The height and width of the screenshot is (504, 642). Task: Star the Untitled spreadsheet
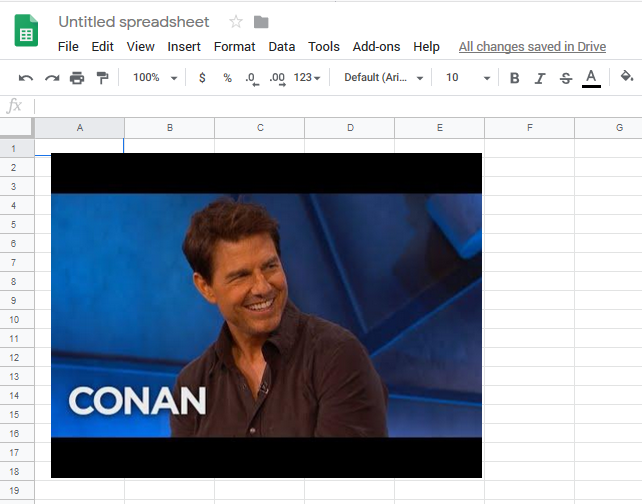236,22
